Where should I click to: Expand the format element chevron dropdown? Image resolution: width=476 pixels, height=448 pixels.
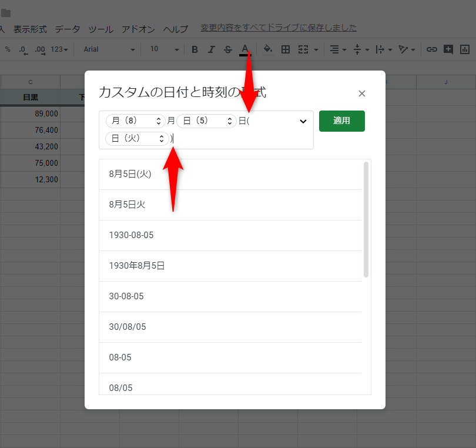click(x=303, y=122)
